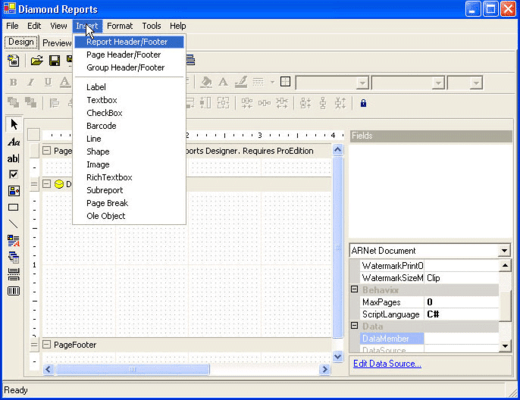Choose Report Header/Footer from Insert menu
Screen dimensions: 520x400
pos(129,42)
